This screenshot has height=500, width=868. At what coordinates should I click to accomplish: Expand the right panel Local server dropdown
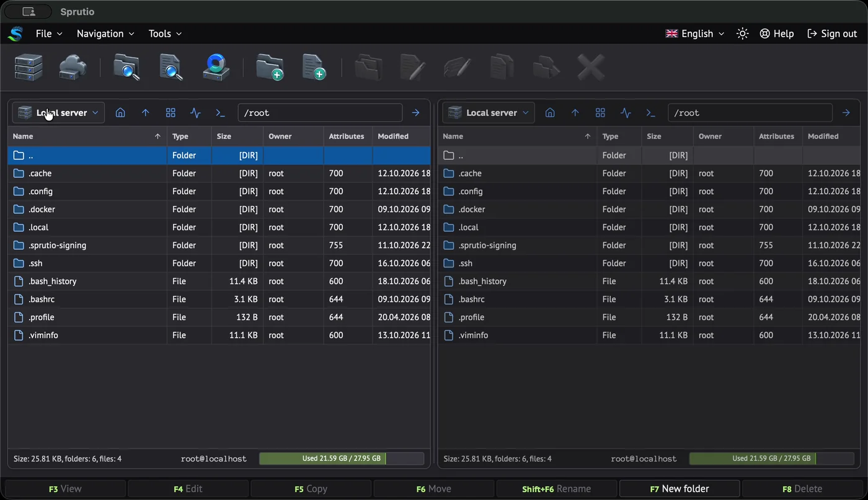[489, 113]
